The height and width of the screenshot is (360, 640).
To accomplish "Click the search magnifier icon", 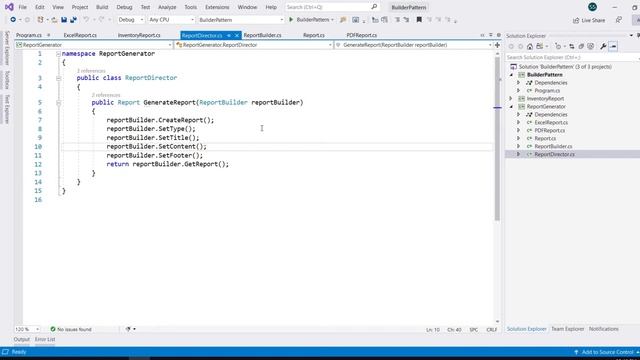I will 374,7.
